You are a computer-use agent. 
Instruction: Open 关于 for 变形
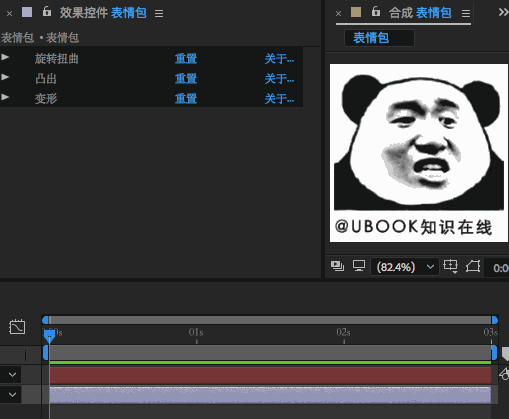point(279,99)
